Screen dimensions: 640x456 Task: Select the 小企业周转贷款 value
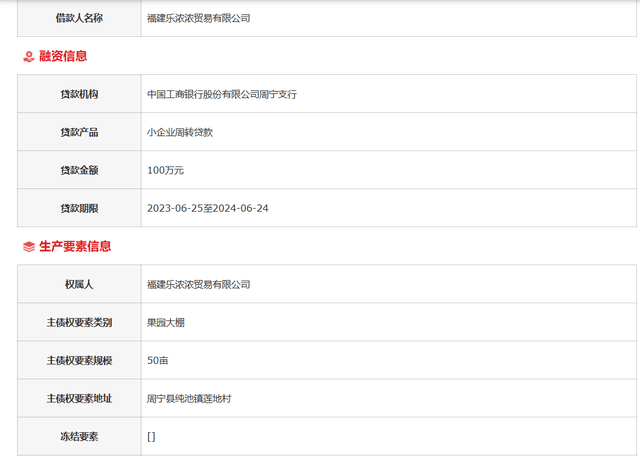tap(180, 132)
